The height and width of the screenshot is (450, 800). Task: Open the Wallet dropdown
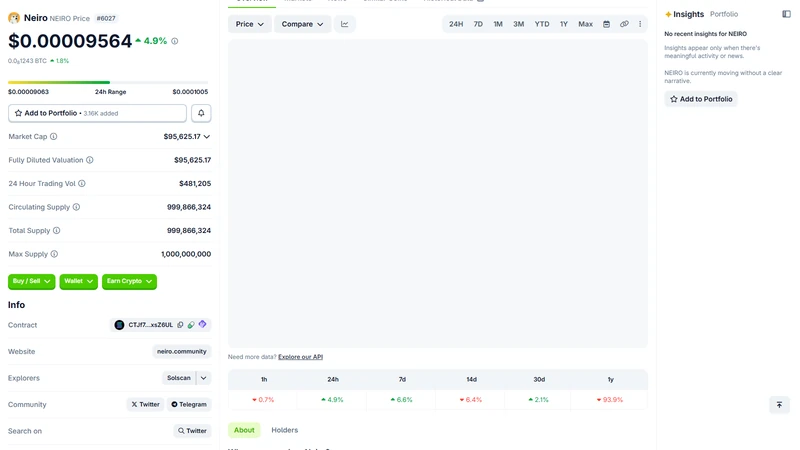tap(79, 281)
